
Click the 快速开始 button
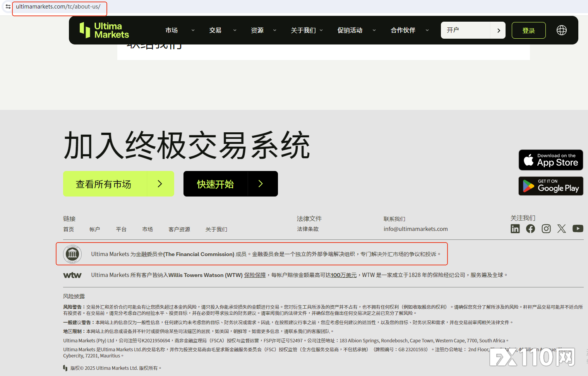(x=230, y=184)
